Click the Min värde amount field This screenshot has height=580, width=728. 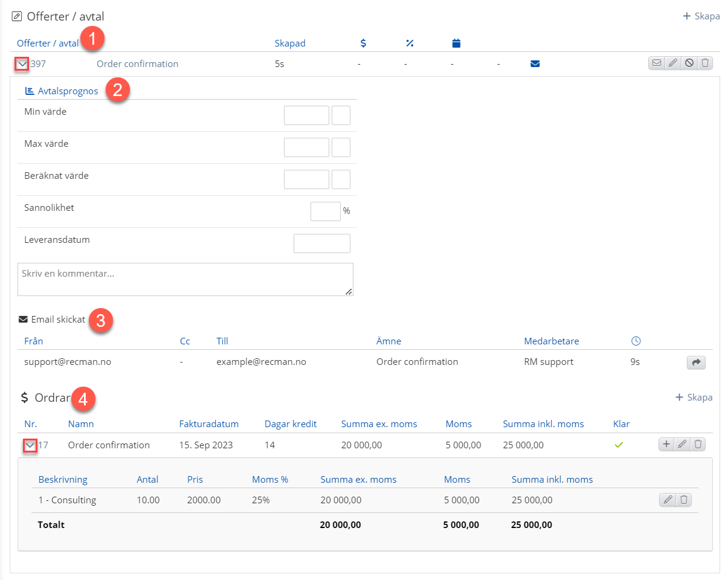(x=306, y=115)
